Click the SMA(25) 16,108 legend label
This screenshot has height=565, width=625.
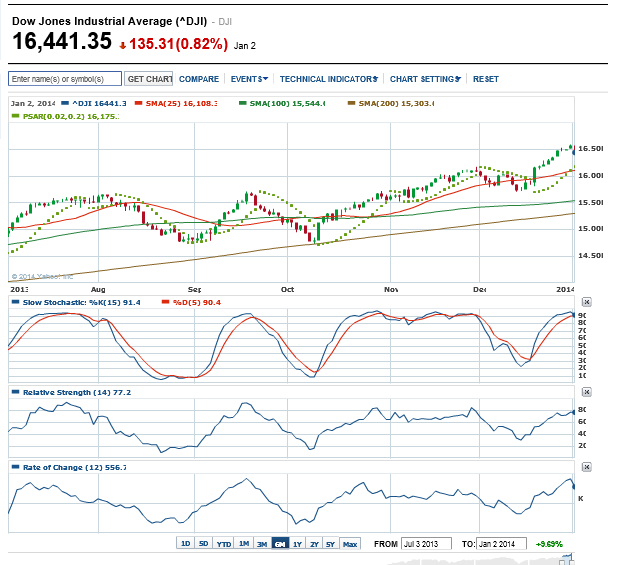click(x=181, y=103)
